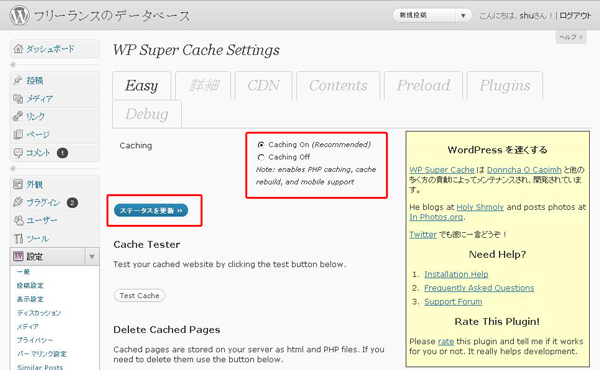Click the ユーザー users icon
600x370 pixels.
point(18,220)
